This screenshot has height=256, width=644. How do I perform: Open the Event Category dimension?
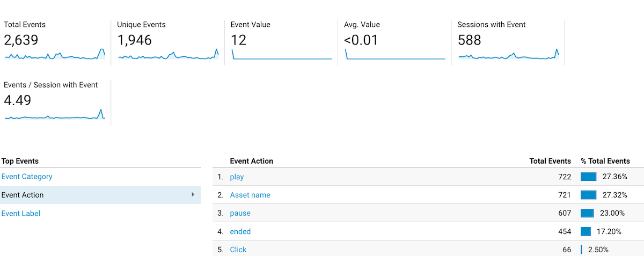(x=27, y=177)
